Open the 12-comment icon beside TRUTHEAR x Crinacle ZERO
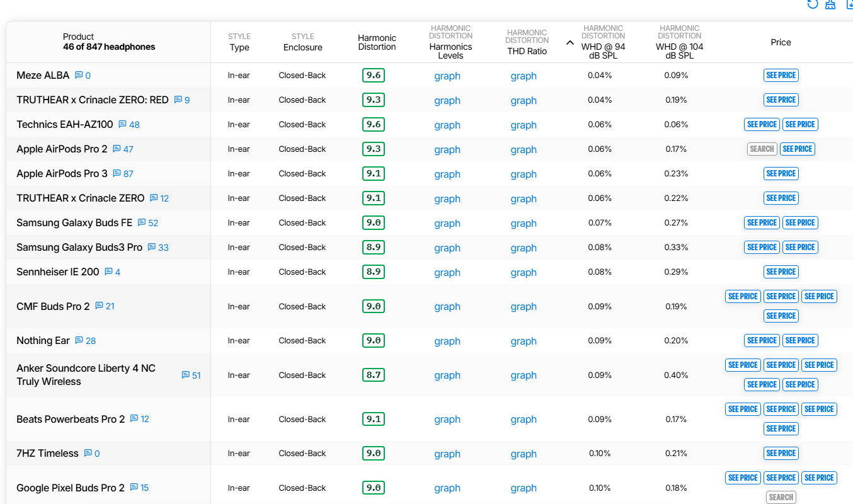The height and width of the screenshot is (504, 853). tap(154, 198)
